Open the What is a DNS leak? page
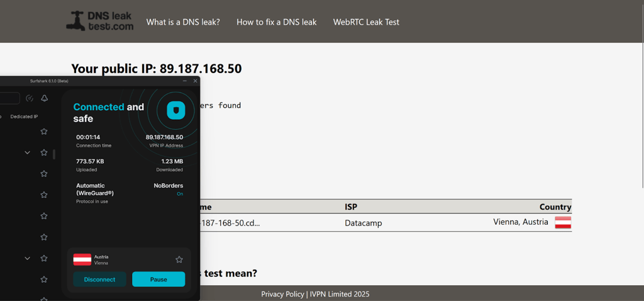 (x=183, y=22)
